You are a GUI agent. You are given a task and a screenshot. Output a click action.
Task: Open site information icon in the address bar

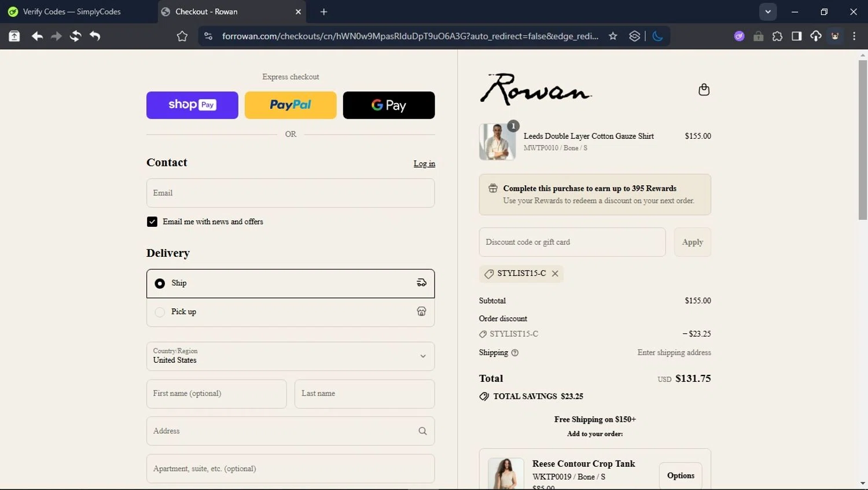pyautogui.click(x=208, y=36)
